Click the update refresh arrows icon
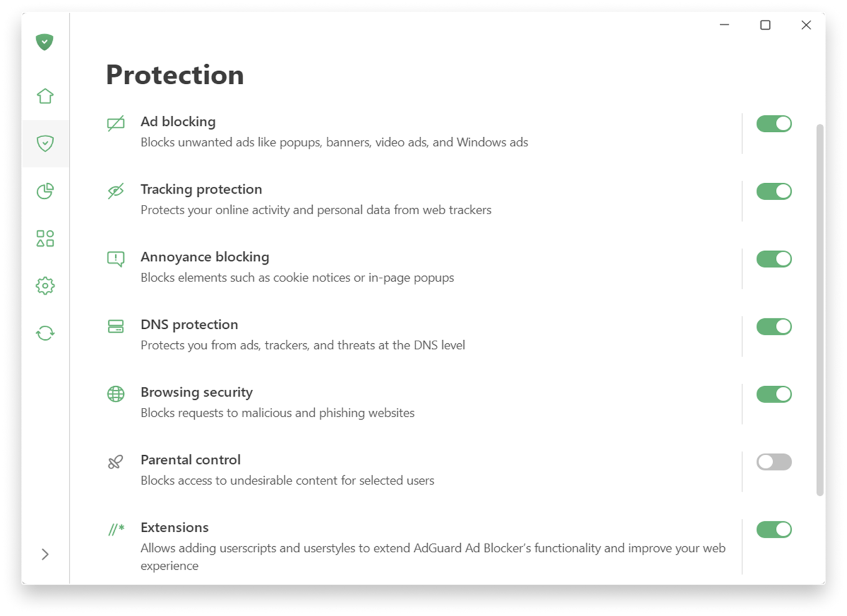 click(45, 333)
